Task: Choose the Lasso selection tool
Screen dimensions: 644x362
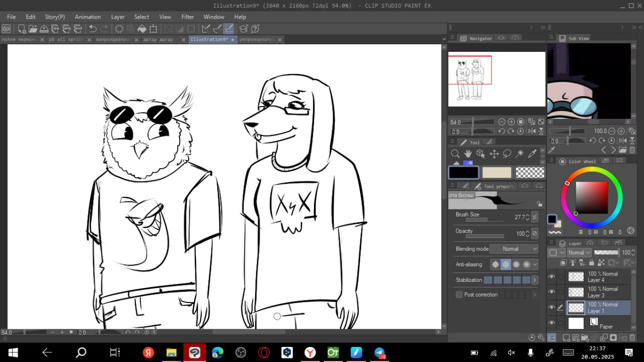Action: 507,154
